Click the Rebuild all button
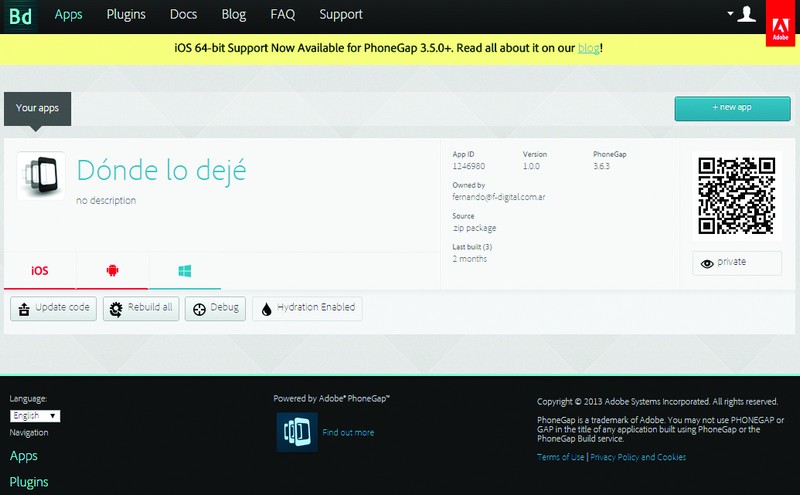This screenshot has width=800, height=495. [141, 308]
